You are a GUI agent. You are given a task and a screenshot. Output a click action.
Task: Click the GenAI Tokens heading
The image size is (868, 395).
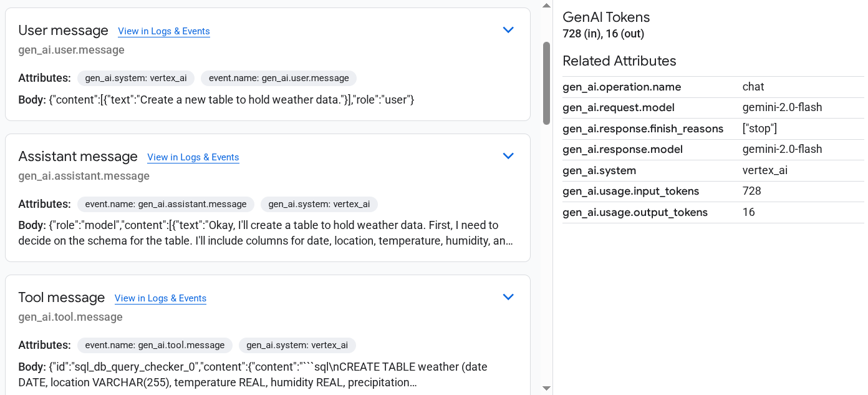[x=606, y=17]
